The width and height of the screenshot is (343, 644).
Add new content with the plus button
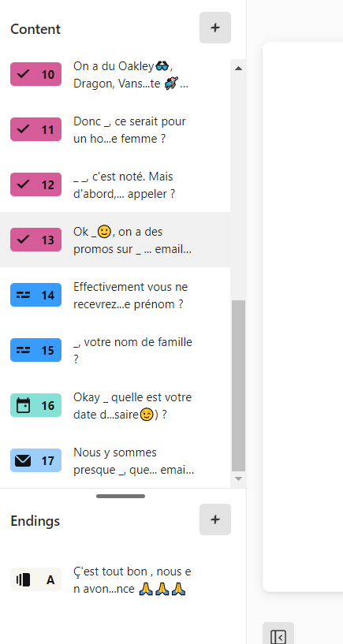point(215,28)
